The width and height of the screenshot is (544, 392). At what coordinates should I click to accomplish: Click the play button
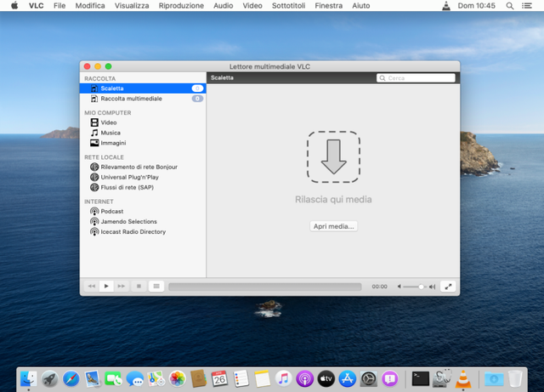pos(106,286)
